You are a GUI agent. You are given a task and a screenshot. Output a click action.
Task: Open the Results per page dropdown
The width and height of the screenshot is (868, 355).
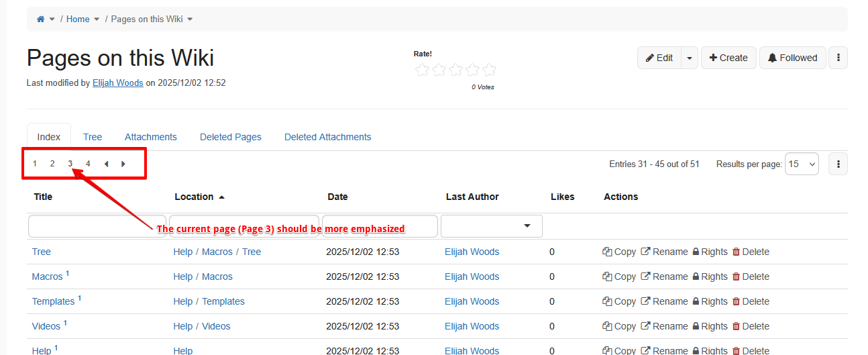(x=802, y=164)
